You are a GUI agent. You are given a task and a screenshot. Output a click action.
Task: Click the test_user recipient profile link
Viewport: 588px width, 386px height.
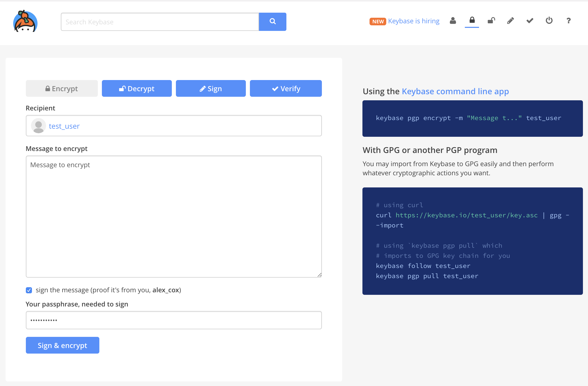click(64, 126)
